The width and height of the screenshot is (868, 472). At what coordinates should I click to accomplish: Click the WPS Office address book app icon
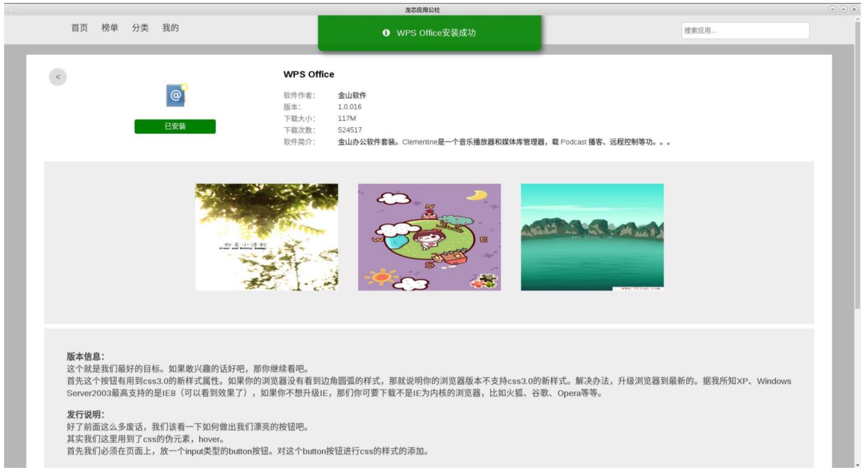pyautogui.click(x=176, y=95)
